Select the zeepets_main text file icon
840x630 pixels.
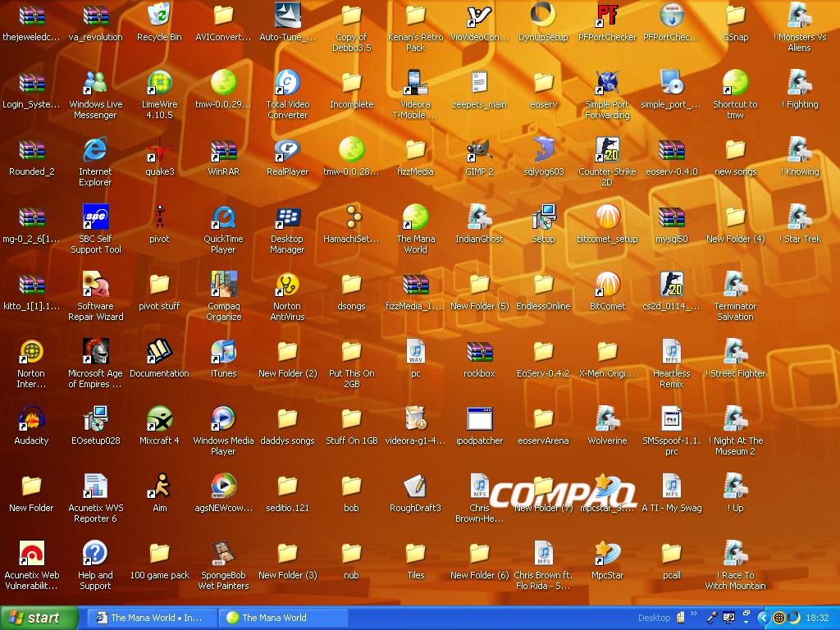[479, 83]
